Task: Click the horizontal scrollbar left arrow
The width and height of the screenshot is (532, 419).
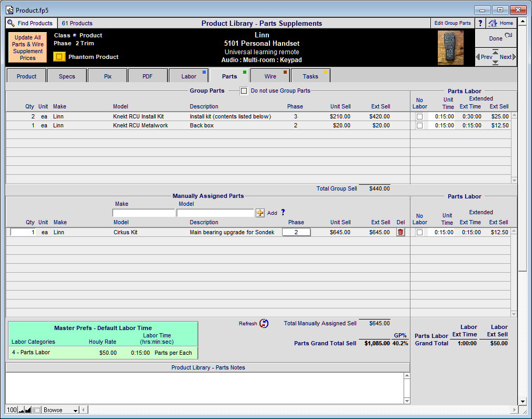Action: [x=83, y=410]
